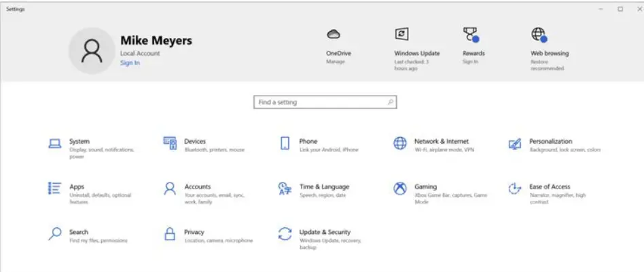The width and height of the screenshot is (644, 272).
Task: Click the Accounts person icon
Action: tap(170, 189)
